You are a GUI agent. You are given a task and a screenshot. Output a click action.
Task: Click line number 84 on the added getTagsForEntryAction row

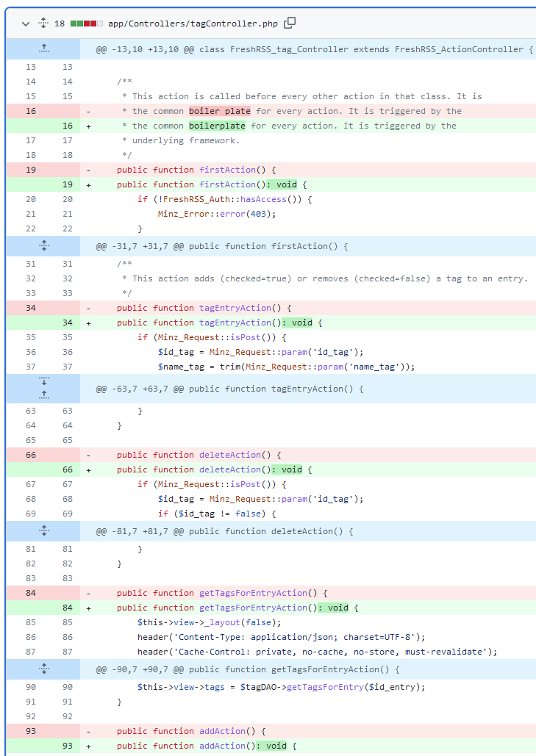coord(68,608)
